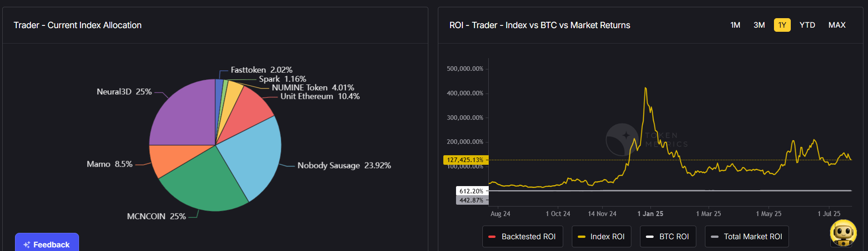This screenshot has width=868, height=251.
Task: Toggle Total Market ROI legend series
Action: pyautogui.click(x=747, y=236)
